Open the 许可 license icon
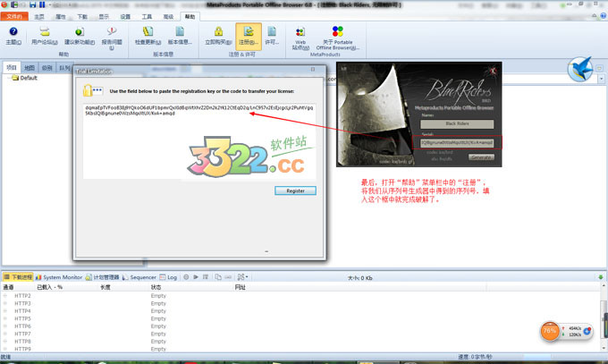This screenshot has width=608, height=364. tap(272, 31)
